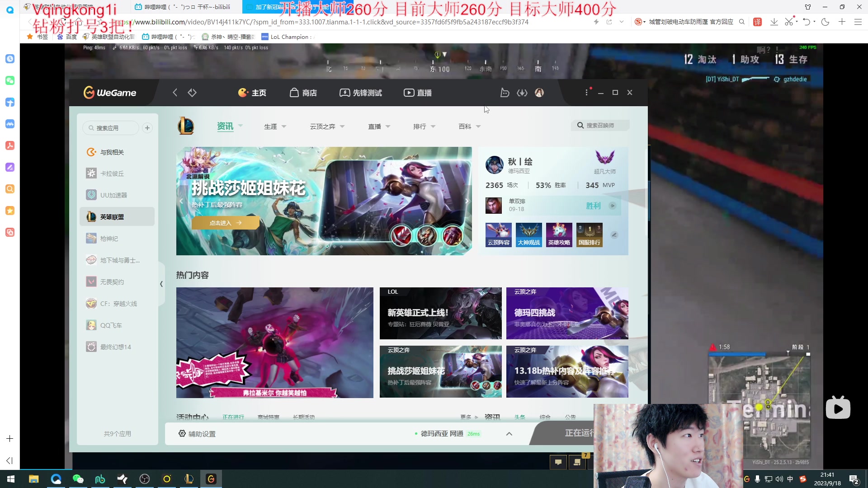868x488 pixels.
Task: Switch to the 哔哩哔哩 干杯 bilibili browser tab
Action: tap(187, 7)
